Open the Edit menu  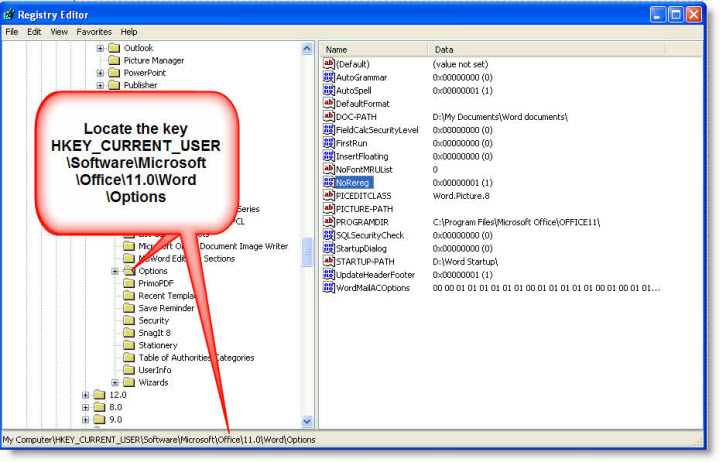(x=34, y=32)
